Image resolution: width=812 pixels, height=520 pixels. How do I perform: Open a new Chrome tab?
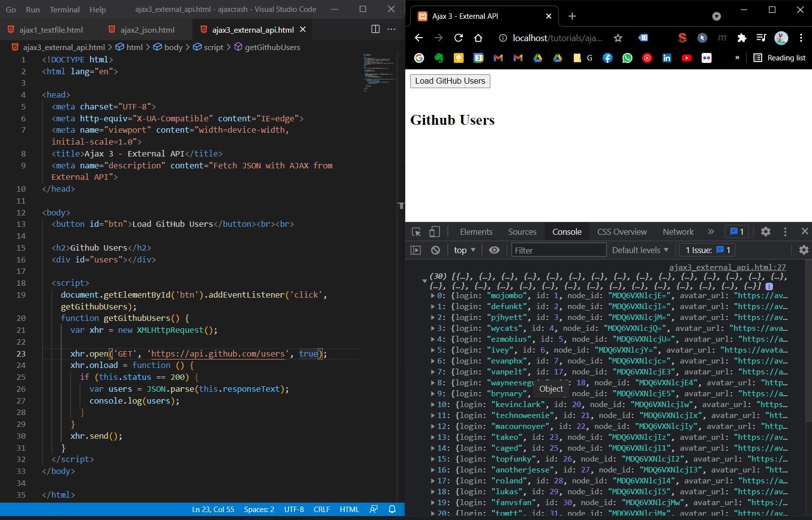[x=572, y=16]
